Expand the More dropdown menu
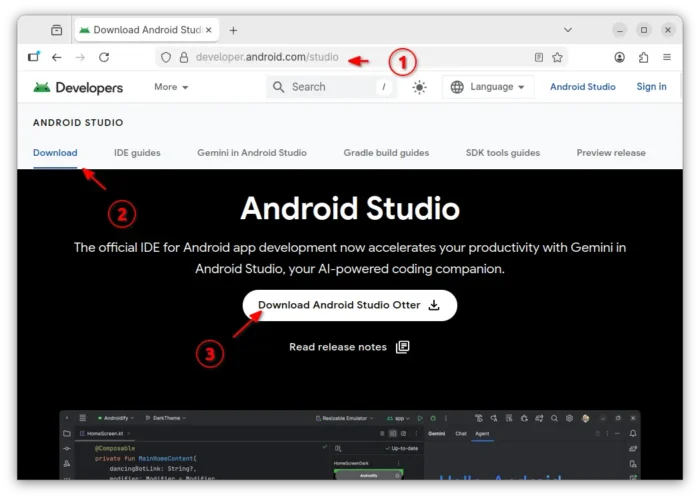The height and width of the screenshot is (499, 700). (x=171, y=87)
